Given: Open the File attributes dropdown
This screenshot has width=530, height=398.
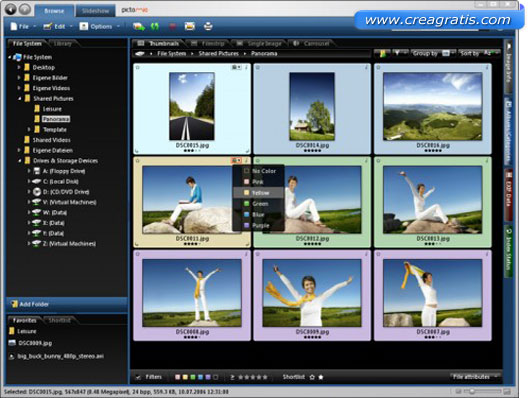Looking at the screenshot, I should [475, 377].
